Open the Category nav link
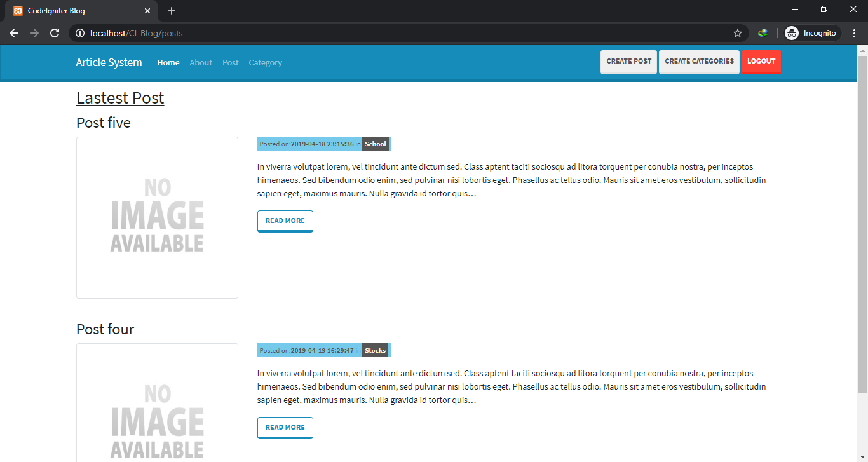The width and height of the screenshot is (868, 462). pyautogui.click(x=265, y=62)
